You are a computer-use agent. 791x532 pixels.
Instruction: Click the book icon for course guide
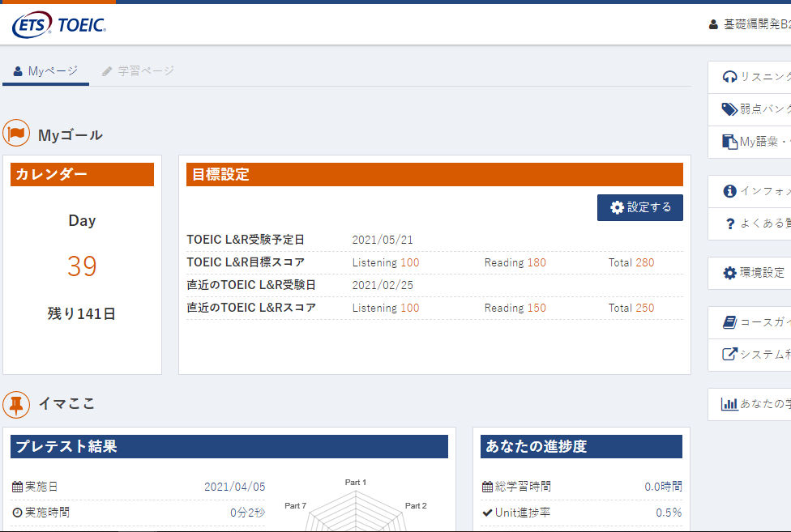coord(729,322)
